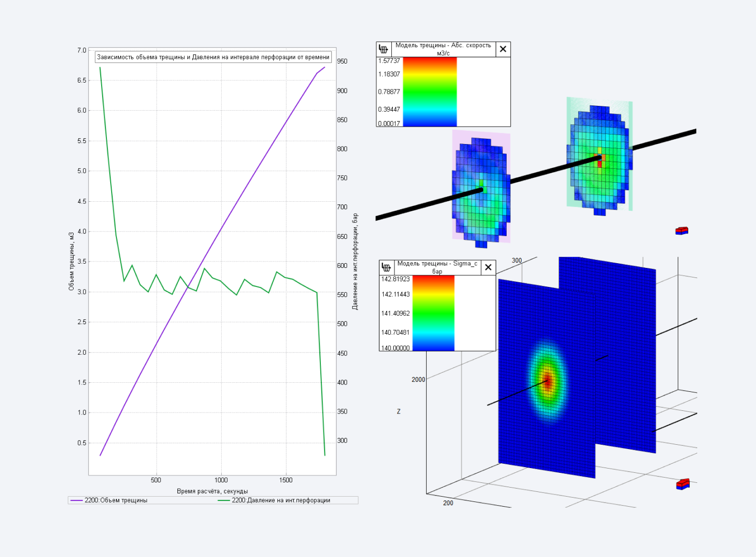Click the left fracture disc in velocity view
The image size is (756, 557).
click(x=481, y=192)
